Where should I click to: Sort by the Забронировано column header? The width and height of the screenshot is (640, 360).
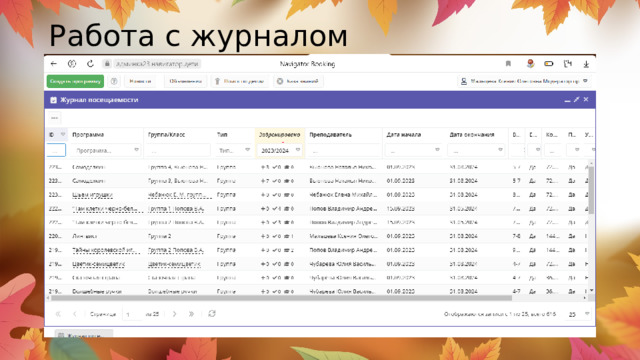click(280, 135)
